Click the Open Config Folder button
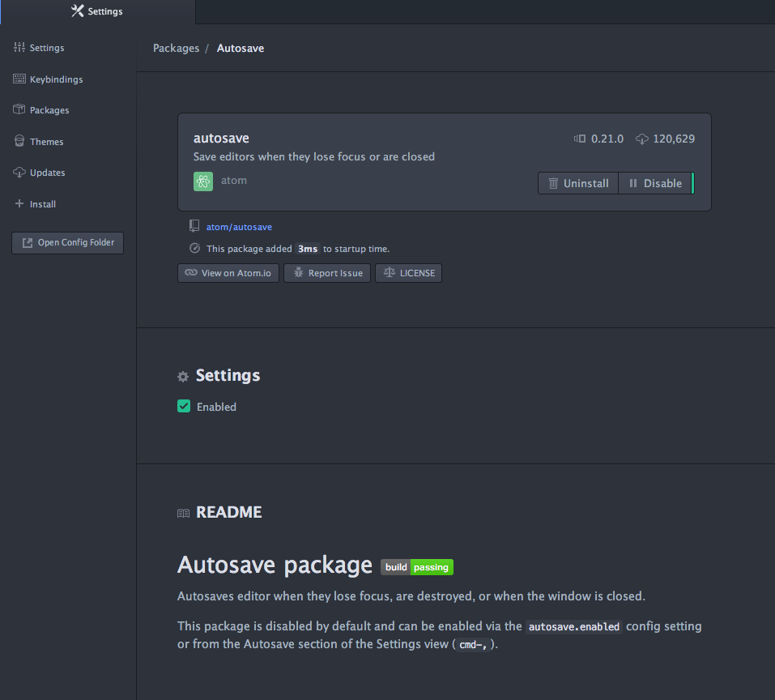The width and height of the screenshot is (775, 700). [x=68, y=243]
